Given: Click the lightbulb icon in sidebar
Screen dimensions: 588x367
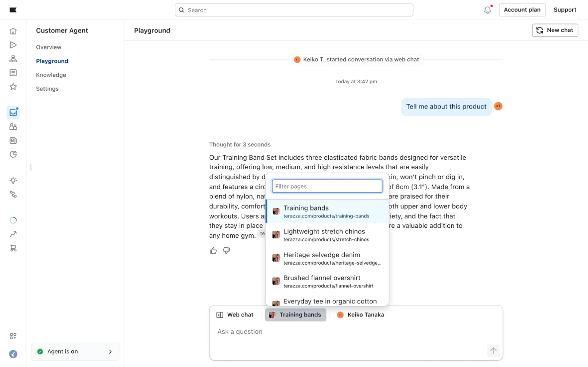Looking at the screenshot, I should (x=13, y=180).
